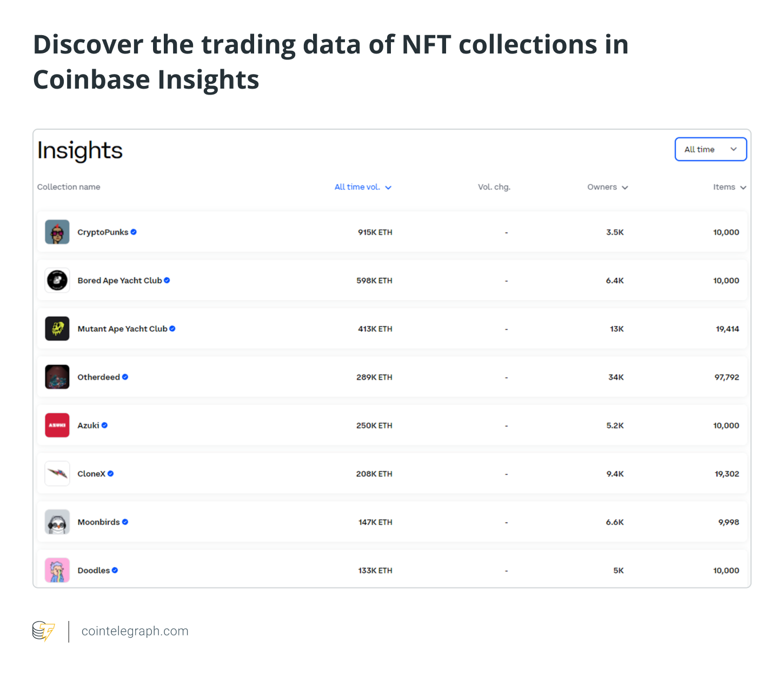Click the CryptoPunks collection avatar icon

pos(57,232)
